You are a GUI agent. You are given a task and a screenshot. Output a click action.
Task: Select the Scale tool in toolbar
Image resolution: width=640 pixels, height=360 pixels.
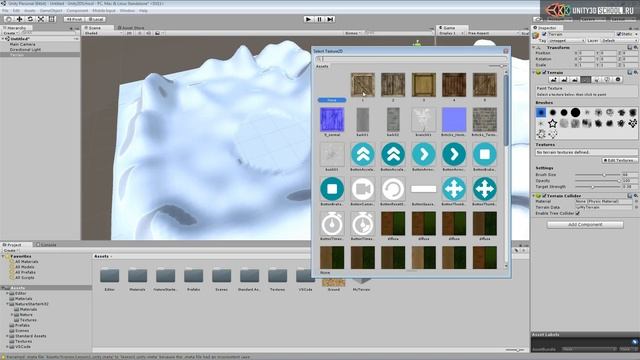click(41, 19)
